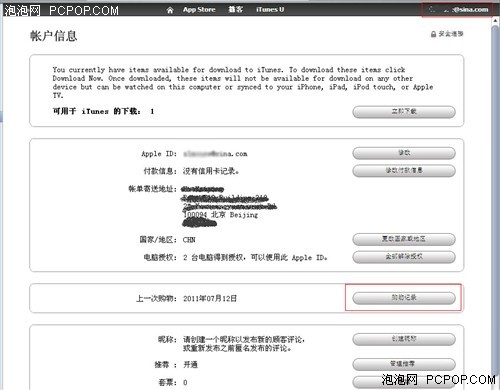Click the 修改 button beside Apple ID
This screenshot has height=390, width=500.
point(404,153)
